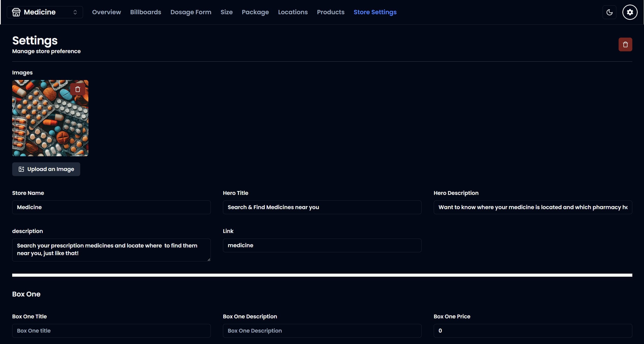Click the Upload an Image button
This screenshot has width=644, height=344.
point(46,169)
